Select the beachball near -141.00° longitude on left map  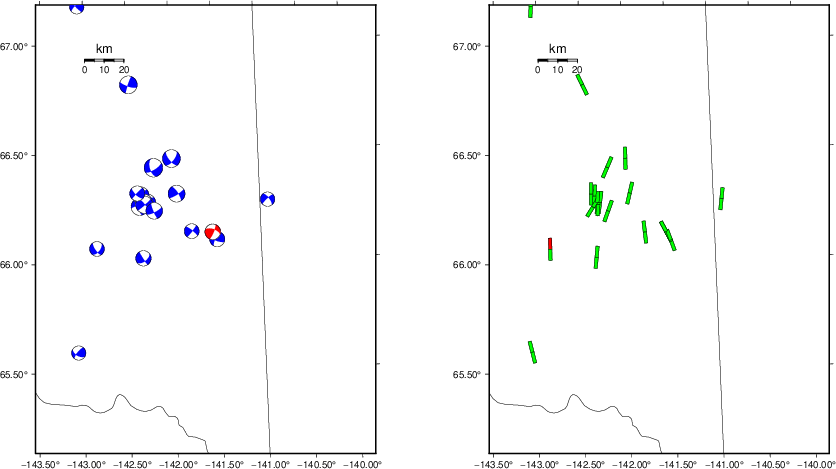tap(267, 199)
